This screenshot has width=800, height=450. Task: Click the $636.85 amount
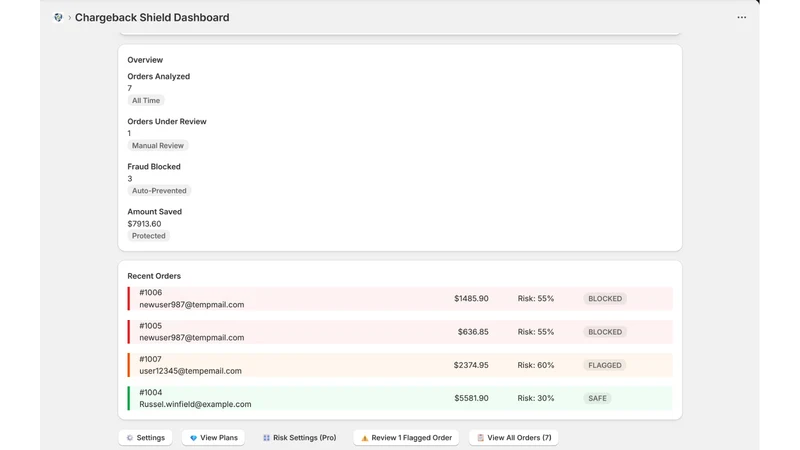473,332
